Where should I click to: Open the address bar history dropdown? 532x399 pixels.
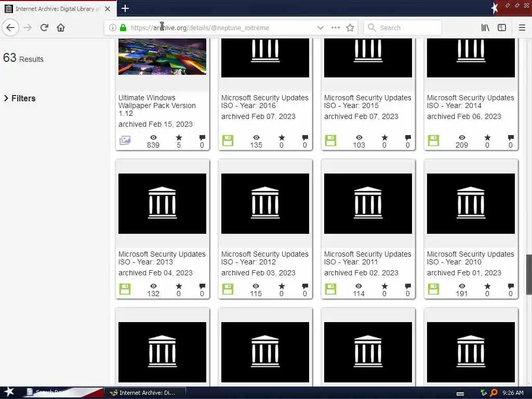pos(320,28)
